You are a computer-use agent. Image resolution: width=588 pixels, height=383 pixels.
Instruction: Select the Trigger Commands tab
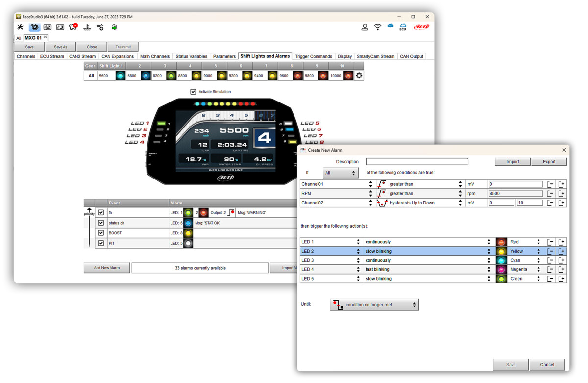[314, 56]
